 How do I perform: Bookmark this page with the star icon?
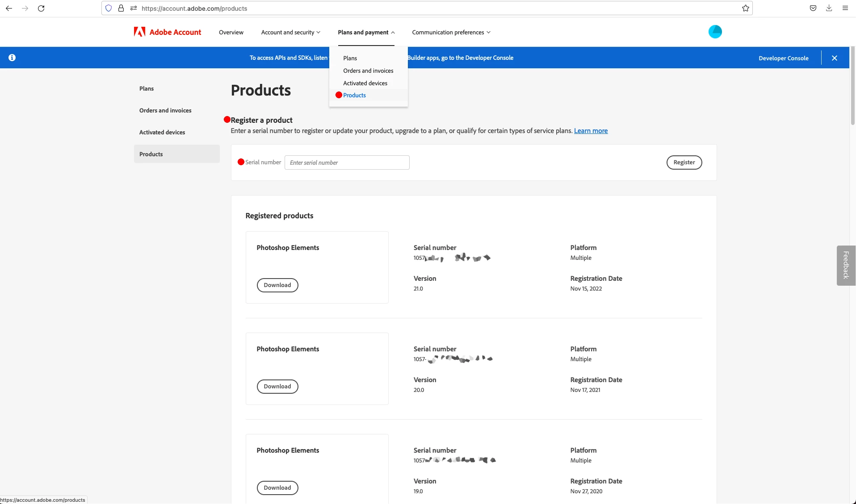pyautogui.click(x=745, y=8)
